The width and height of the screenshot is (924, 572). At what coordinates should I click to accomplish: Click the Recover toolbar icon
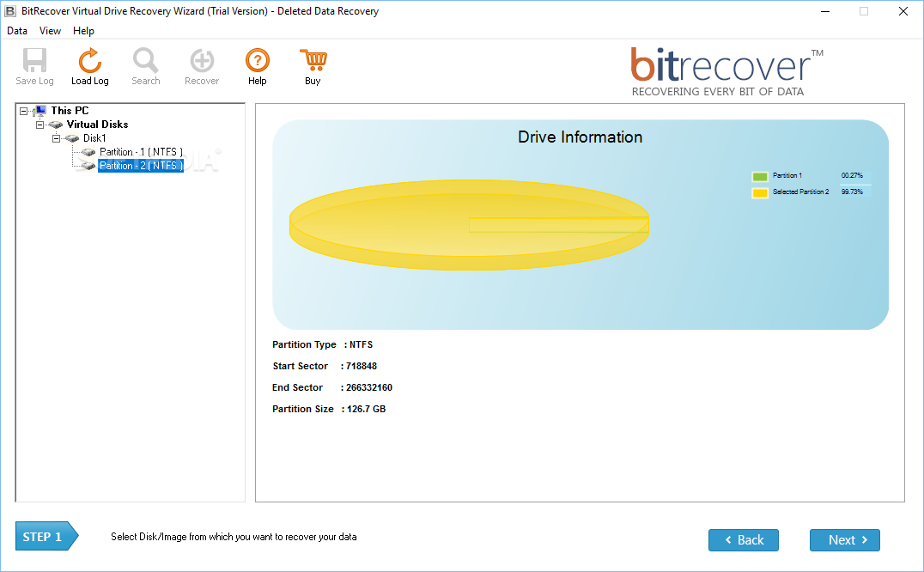[x=202, y=60]
